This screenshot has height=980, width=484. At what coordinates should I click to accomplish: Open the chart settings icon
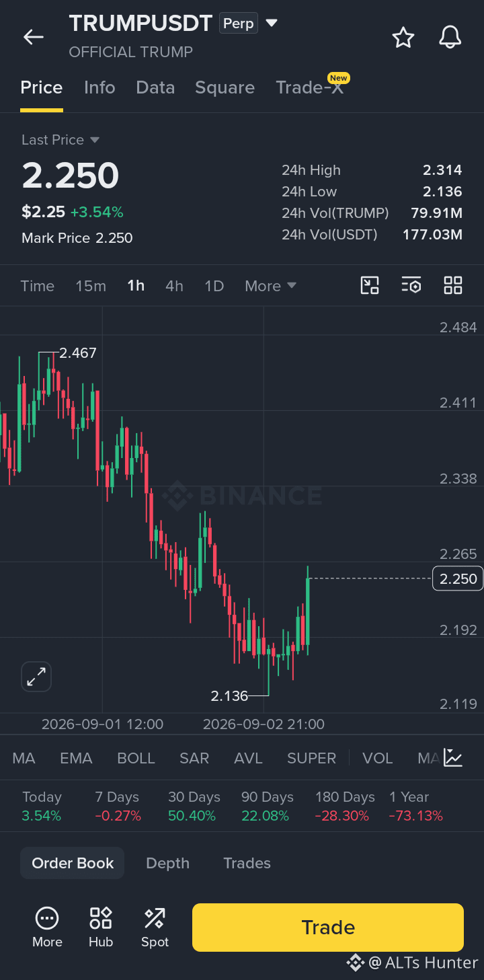[x=411, y=285]
